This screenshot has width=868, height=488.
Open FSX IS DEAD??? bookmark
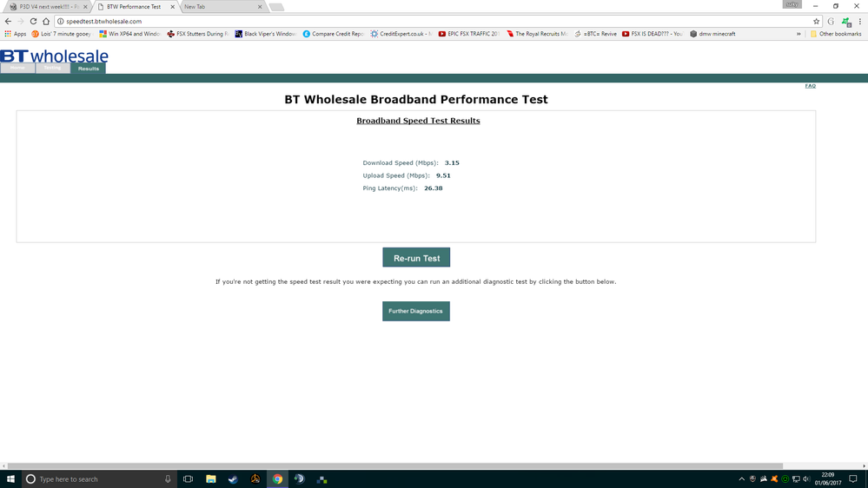653,34
